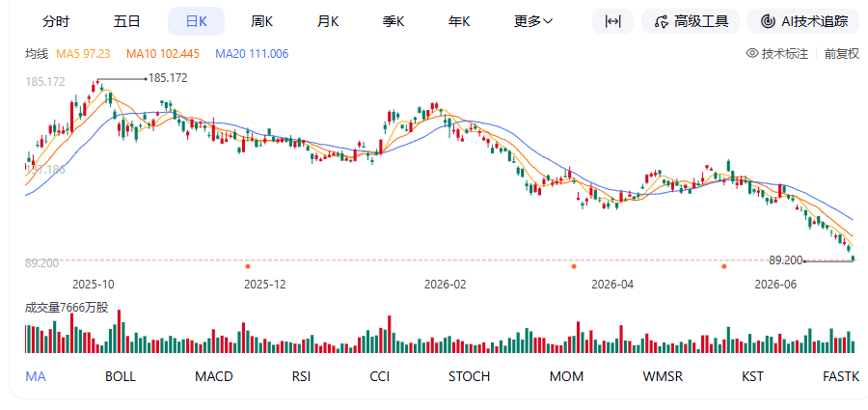Viewport: 868px width, 410px height.
Task: Click the orange event dot near 2025-12
Action: coord(248,266)
